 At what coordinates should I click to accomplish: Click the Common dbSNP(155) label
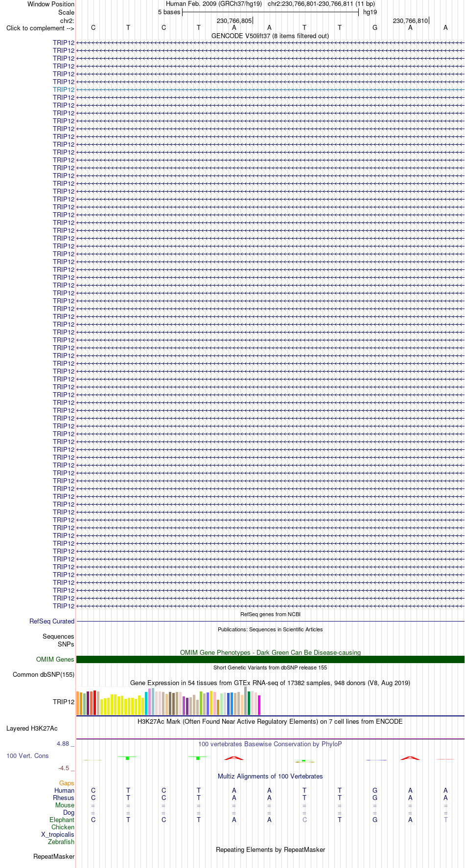(x=44, y=674)
